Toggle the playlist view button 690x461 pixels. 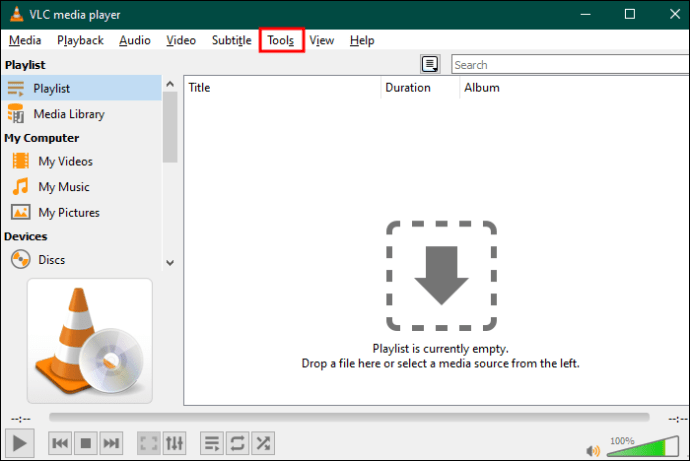point(211,443)
